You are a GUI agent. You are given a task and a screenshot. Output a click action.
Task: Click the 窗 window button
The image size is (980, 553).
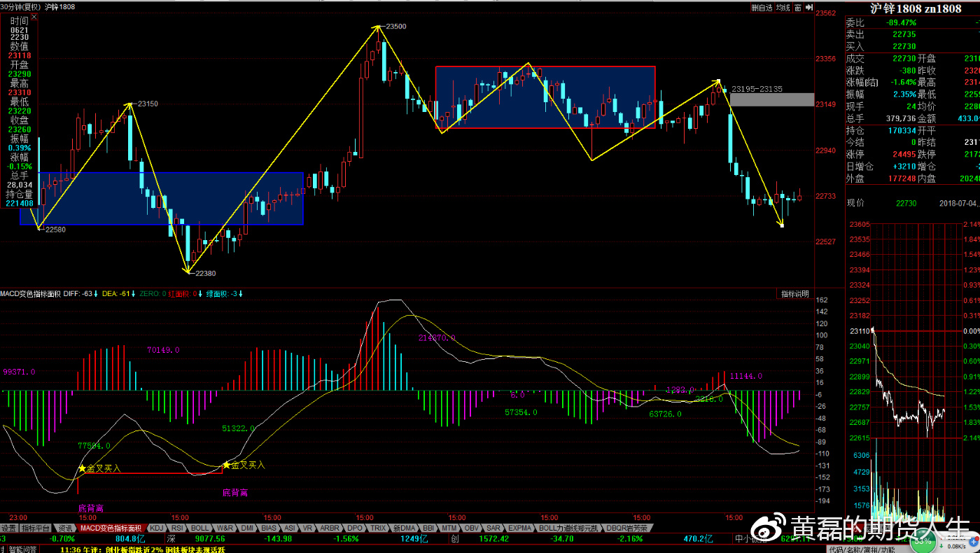tap(797, 8)
